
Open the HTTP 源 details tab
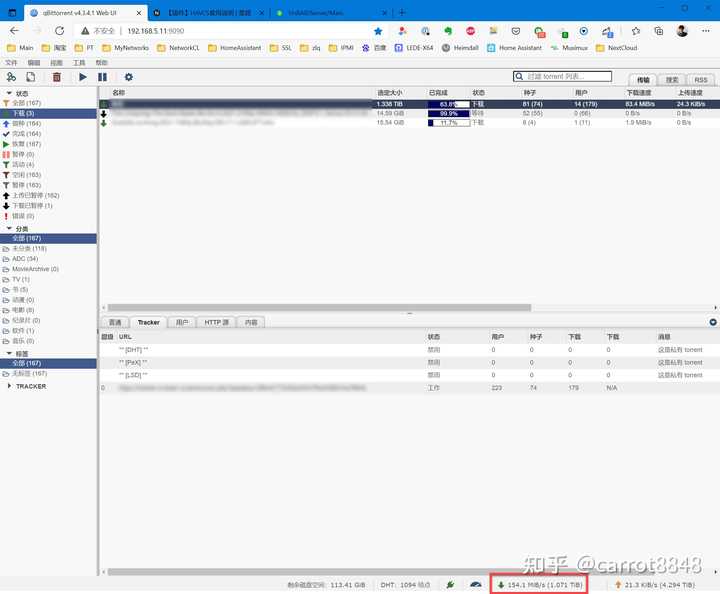(x=216, y=322)
